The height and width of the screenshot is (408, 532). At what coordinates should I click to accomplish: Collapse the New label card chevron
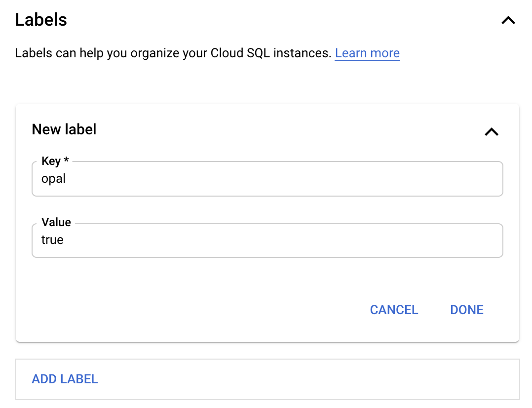coord(492,132)
